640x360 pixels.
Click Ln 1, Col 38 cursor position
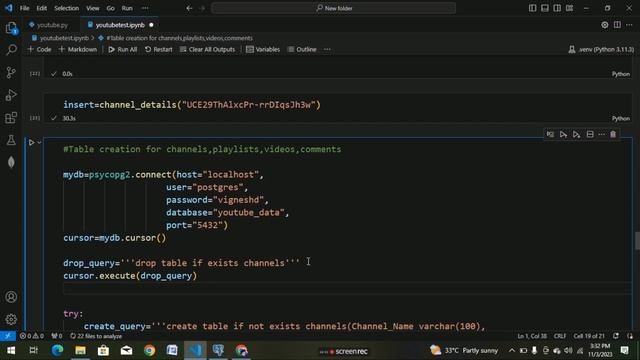coord(532,336)
